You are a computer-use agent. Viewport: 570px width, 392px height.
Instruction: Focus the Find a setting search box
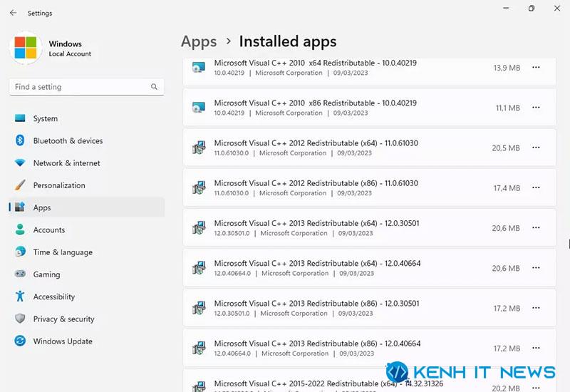point(86,87)
